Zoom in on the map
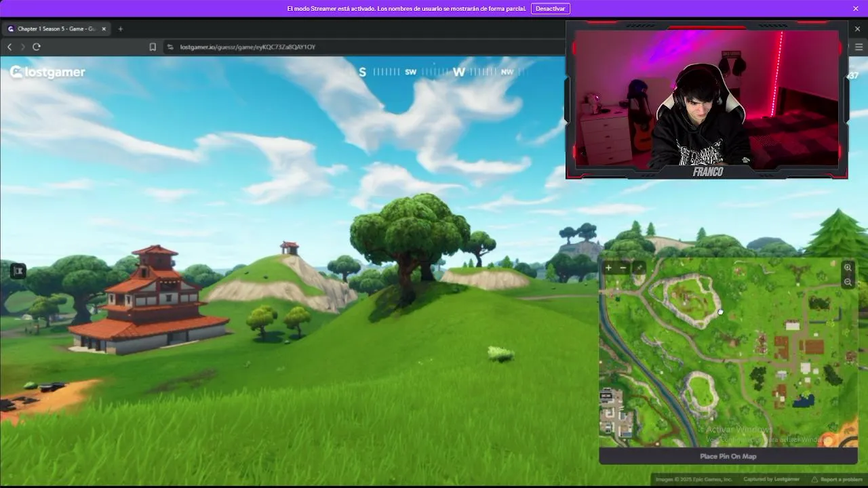 pyautogui.click(x=848, y=268)
